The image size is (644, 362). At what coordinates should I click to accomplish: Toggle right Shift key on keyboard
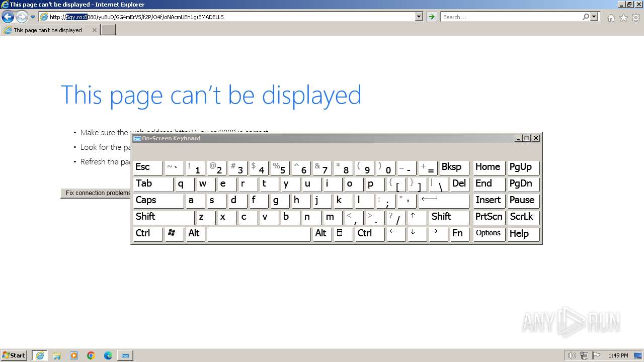coord(449,217)
